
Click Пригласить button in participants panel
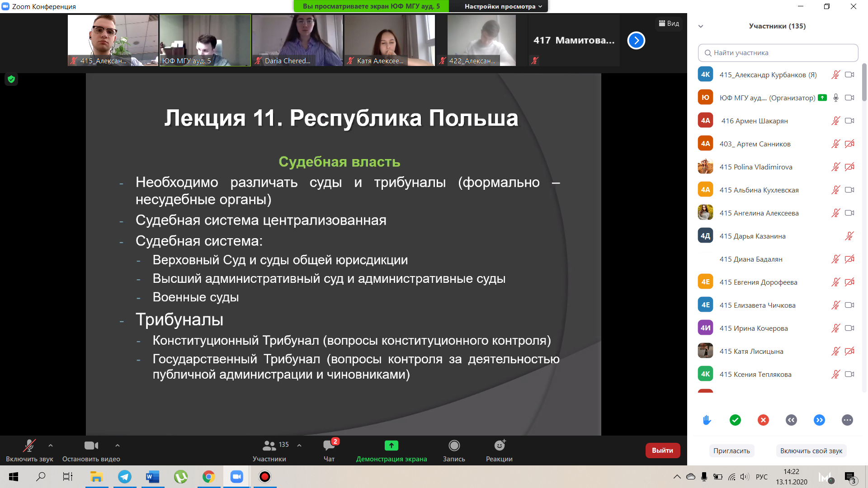[x=731, y=450]
